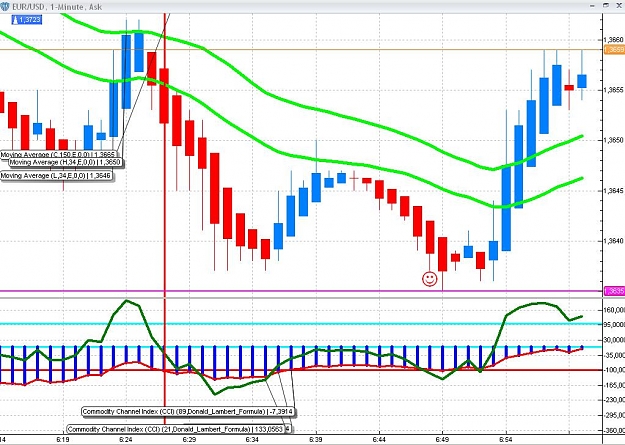Click the 6:29 time axis label
This screenshot has height=445, width=625.
click(x=189, y=439)
